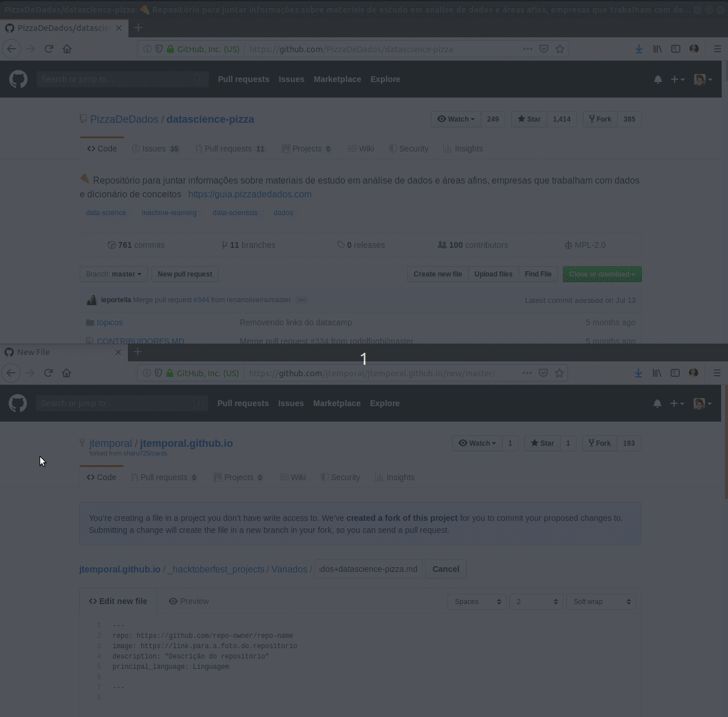Viewport: 728px width, 717px height.
Task: Select Edit new file tab
Action: pyautogui.click(x=118, y=601)
